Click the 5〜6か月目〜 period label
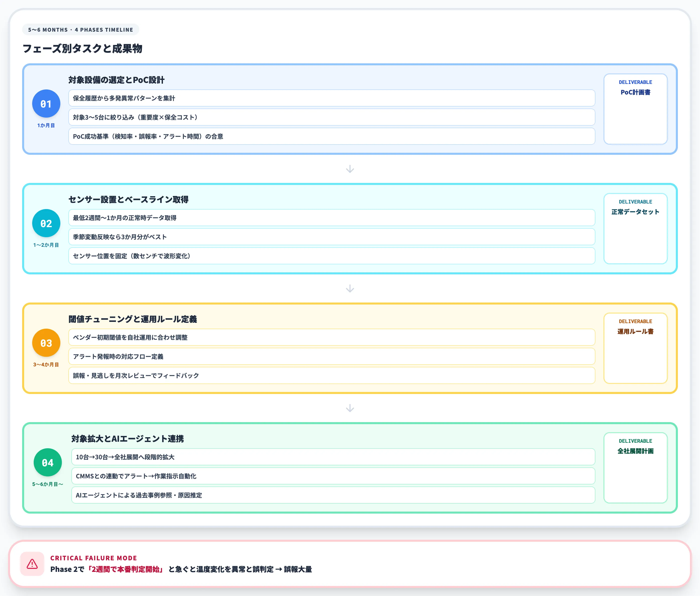Image resolution: width=700 pixels, height=596 pixels. [48, 484]
